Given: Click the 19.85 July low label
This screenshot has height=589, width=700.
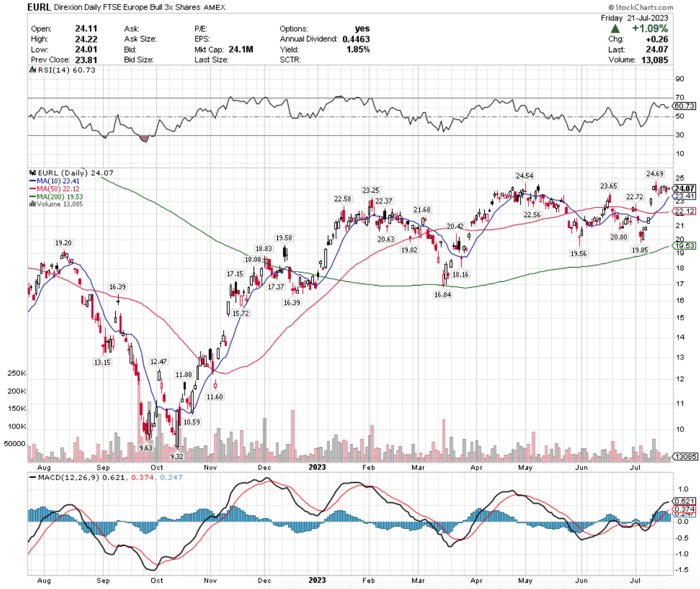Looking at the screenshot, I should tap(640, 250).
